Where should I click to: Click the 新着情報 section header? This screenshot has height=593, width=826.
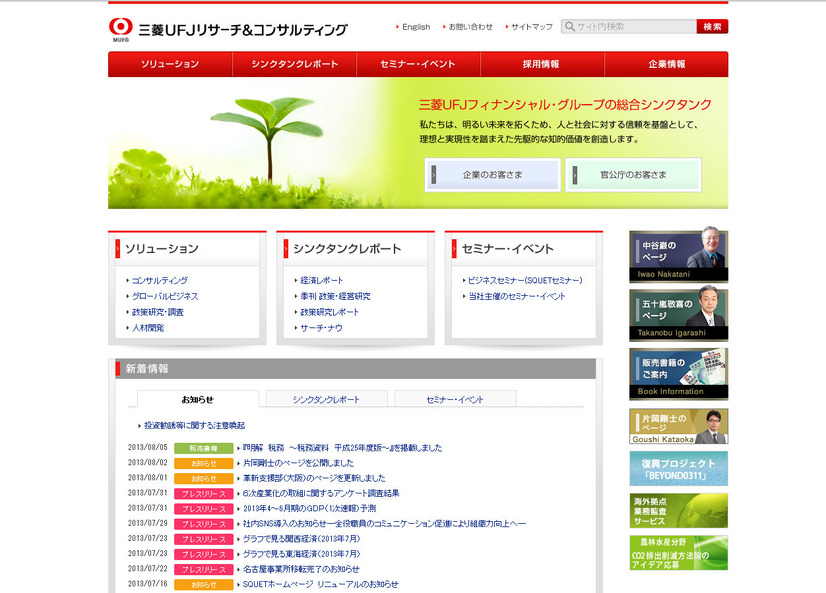[356, 369]
